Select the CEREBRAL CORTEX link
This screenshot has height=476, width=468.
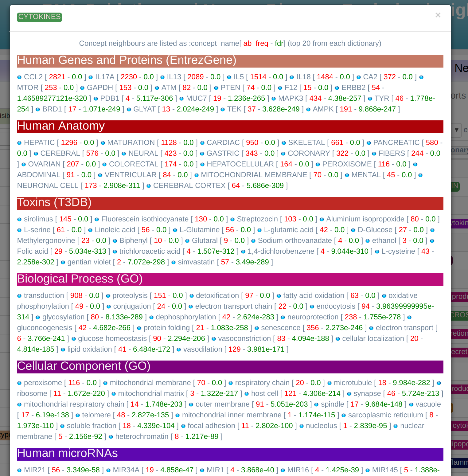click(x=189, y=185)
